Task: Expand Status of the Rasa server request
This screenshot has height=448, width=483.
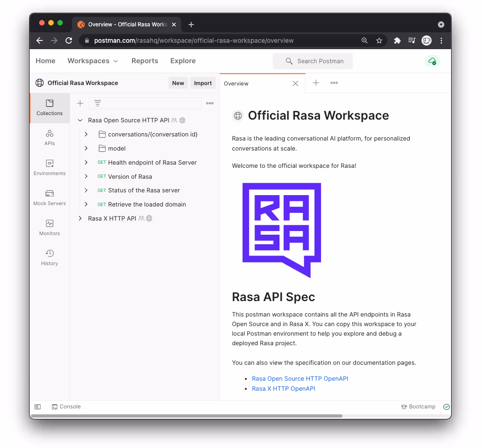Action: tap(86, 191)
